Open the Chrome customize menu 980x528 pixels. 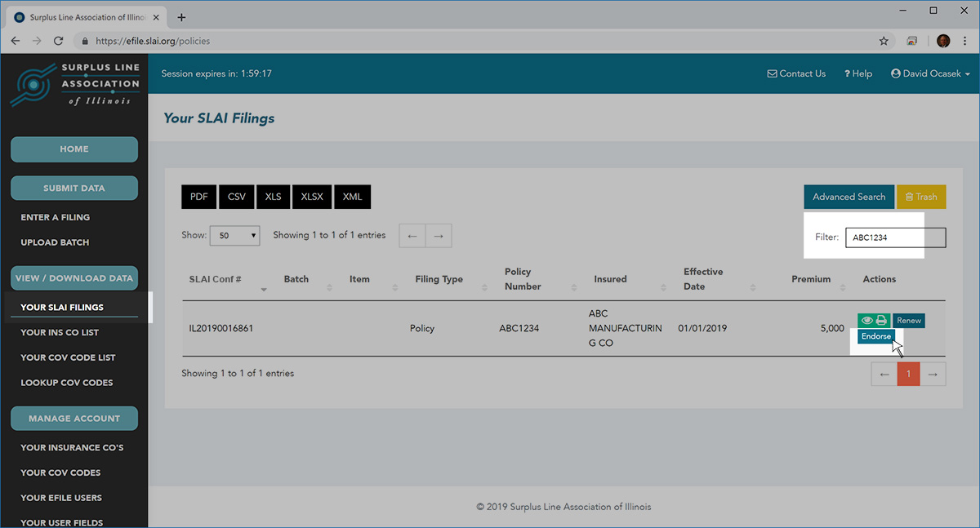click(964, 41)
